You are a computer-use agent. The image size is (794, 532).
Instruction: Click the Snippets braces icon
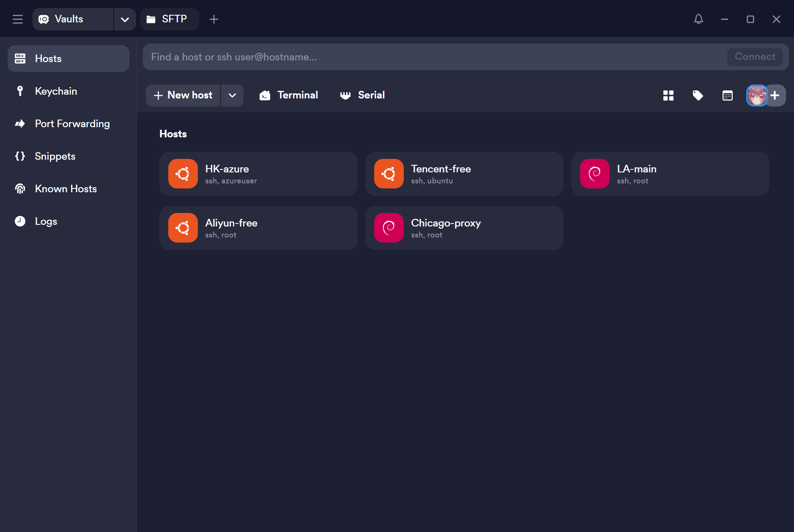click(x=20, y=156)
